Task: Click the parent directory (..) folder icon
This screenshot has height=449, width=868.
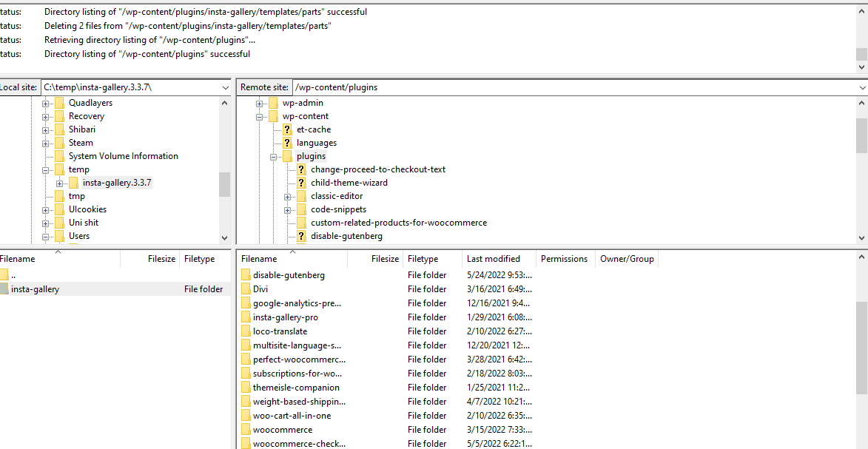Action: click(4, 274)
